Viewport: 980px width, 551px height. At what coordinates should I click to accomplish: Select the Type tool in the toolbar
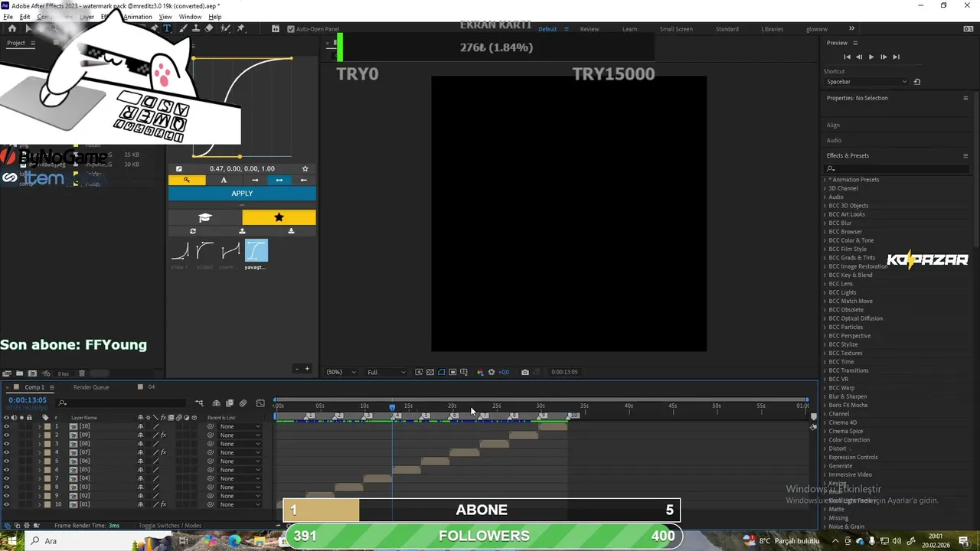pos(168,28)
